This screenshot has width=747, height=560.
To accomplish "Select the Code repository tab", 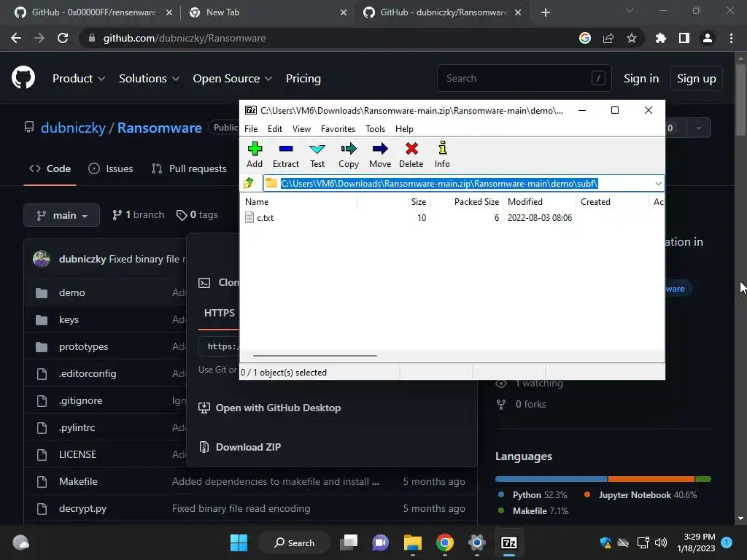I will click(50, 168).
